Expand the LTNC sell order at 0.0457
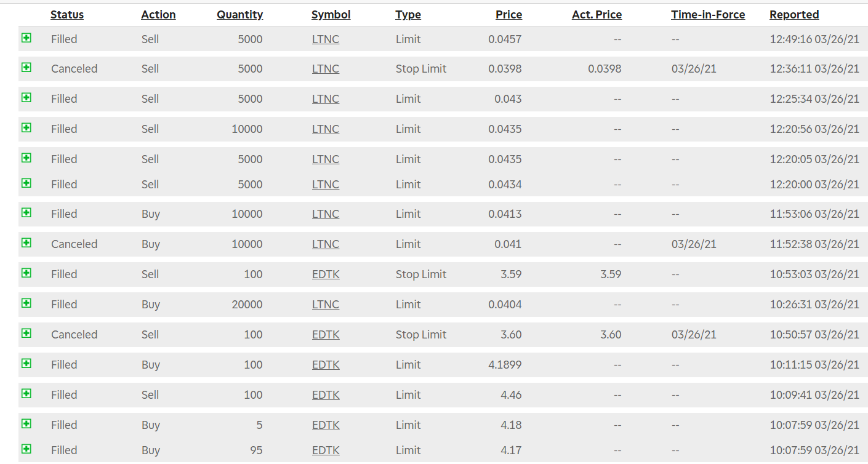The height and width of the screenshot is (464, 868). click(26, 38)
